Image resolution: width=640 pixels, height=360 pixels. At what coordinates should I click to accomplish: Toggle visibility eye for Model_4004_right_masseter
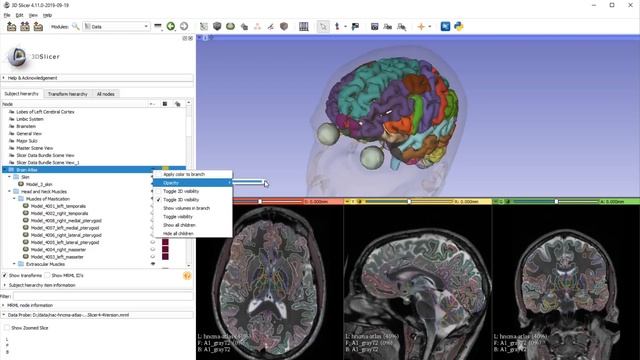tap(153, 249)
